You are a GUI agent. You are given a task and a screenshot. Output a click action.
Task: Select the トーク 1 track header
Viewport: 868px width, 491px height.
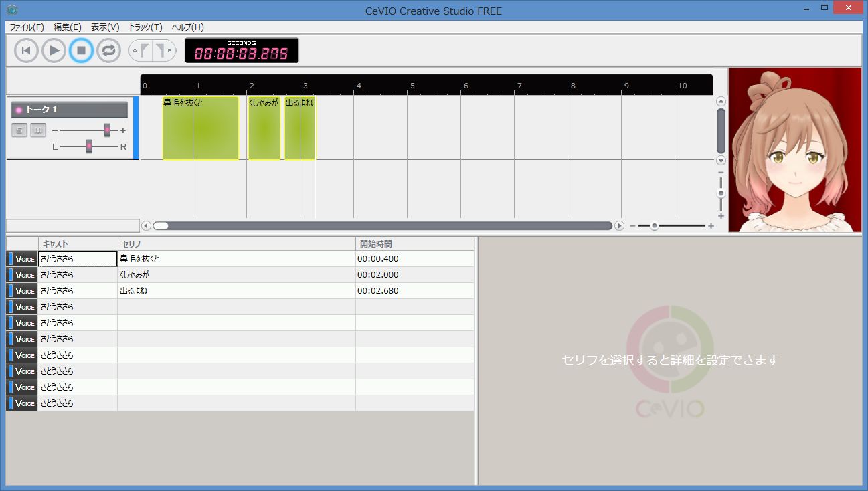pos(70,110)
